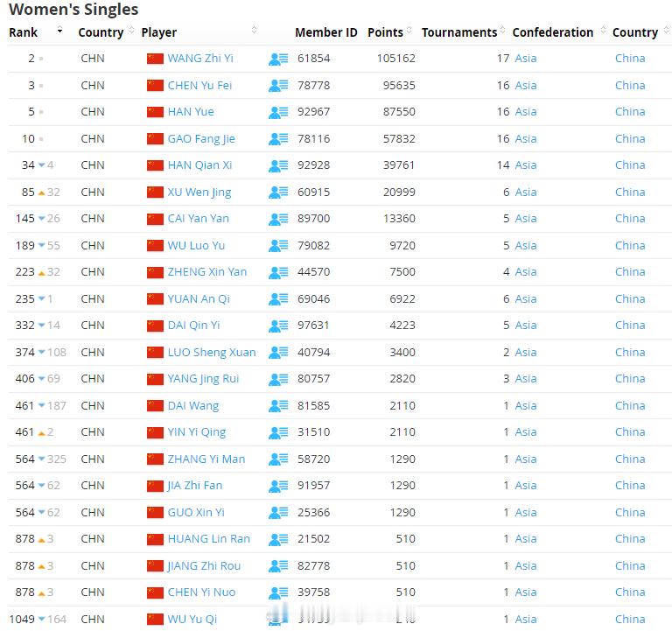Open profile card icon for WU Luo Yu
Viewport: 672px width, 631px height.
(x=278, y=246)
